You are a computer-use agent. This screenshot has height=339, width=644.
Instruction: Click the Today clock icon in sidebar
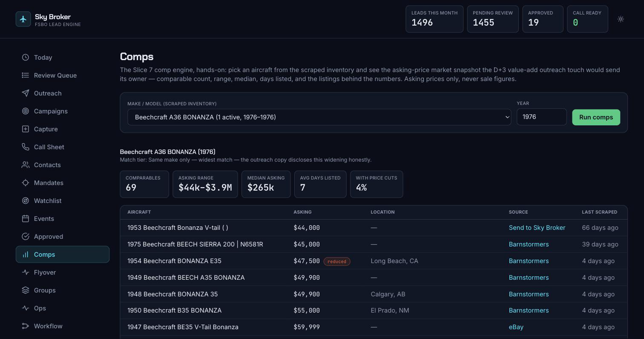(26, 58)
